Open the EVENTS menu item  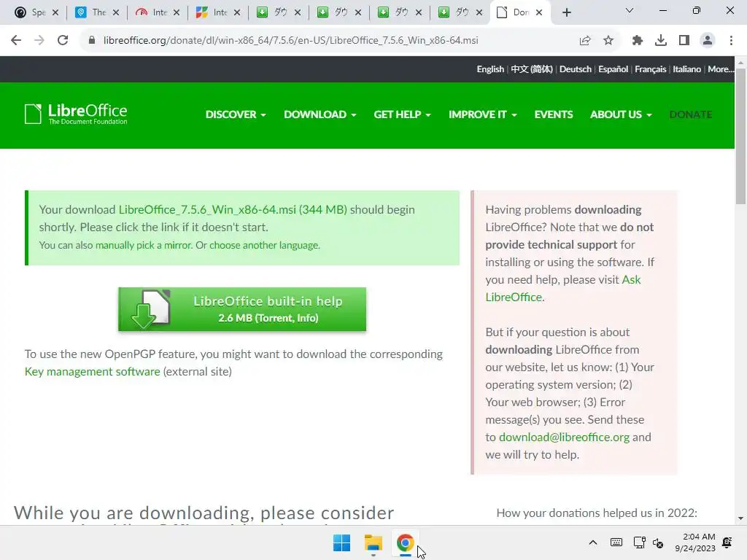click(554, 114)
